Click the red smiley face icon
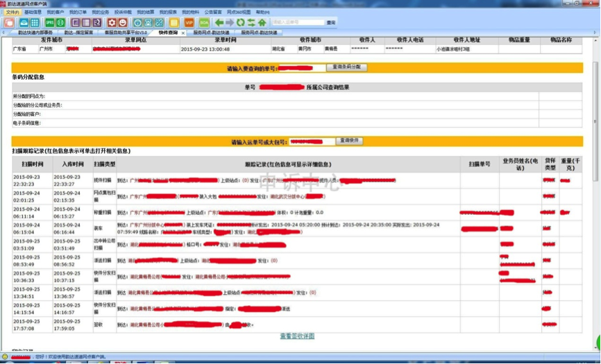This screenshot has width=601, height=364. [x=122, y=23]
